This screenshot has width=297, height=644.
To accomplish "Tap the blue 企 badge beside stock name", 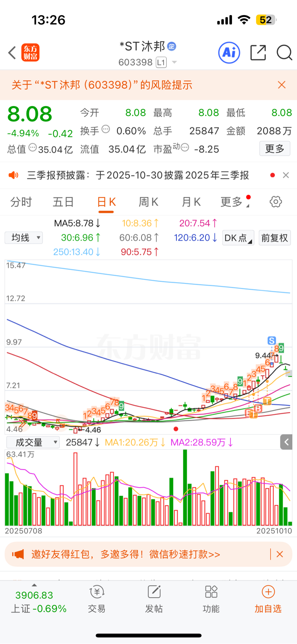I will click(172, 46).
